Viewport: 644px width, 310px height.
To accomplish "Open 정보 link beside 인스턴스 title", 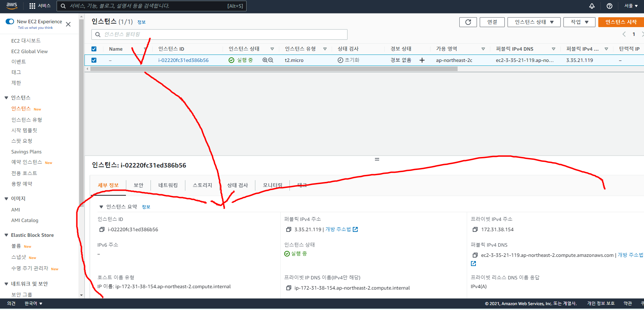I will pos(141,22).
